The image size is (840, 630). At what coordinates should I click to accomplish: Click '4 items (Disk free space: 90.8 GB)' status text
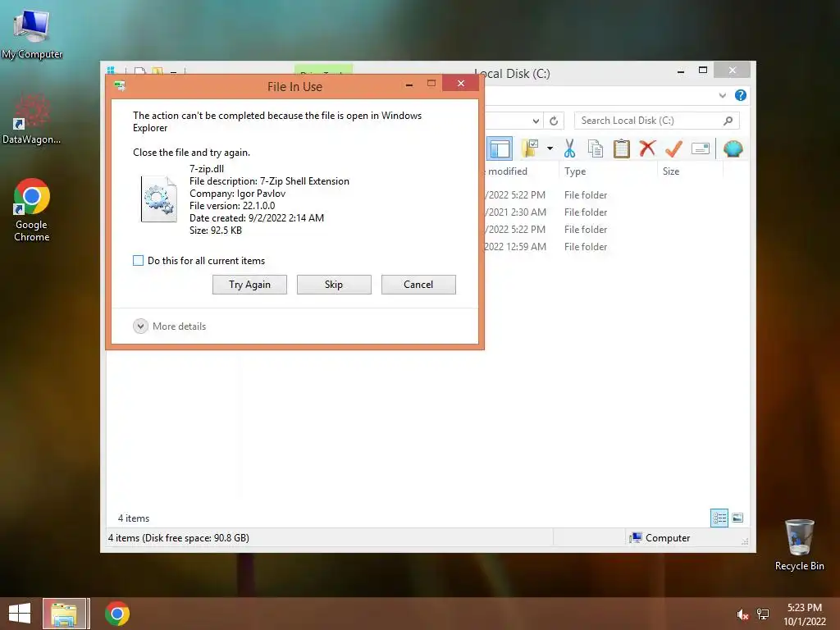tap(178, 538)
